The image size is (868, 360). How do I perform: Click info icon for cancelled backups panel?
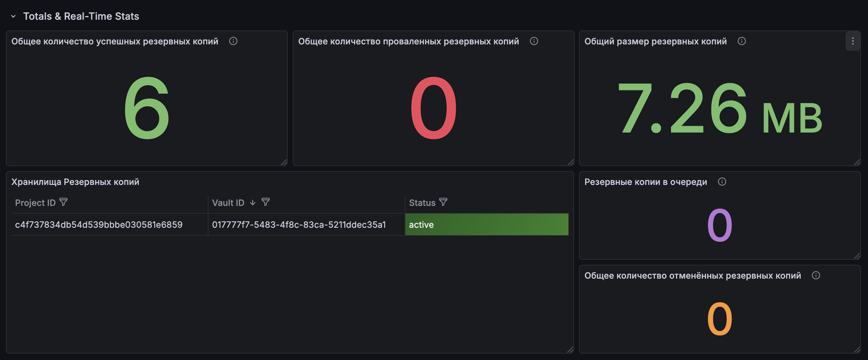[816, 275]
